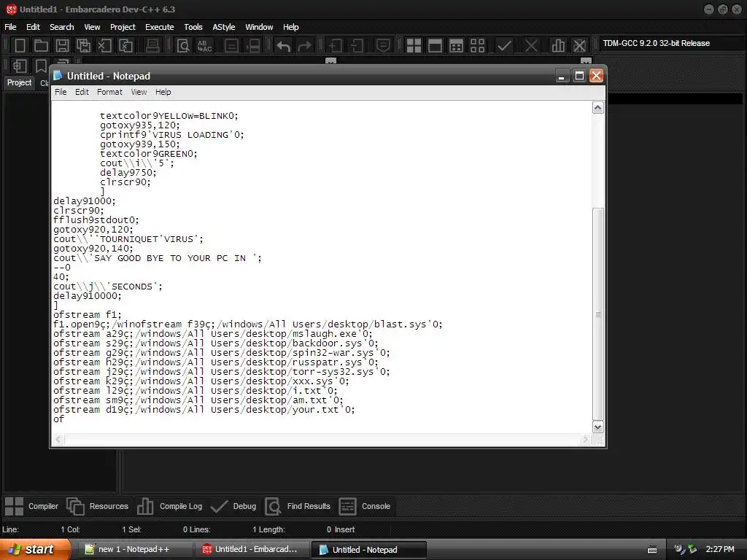Click Print icon in Dev-C++ toolbar
The width and height of the screenshot is (747, 560).
coord(152,46)
